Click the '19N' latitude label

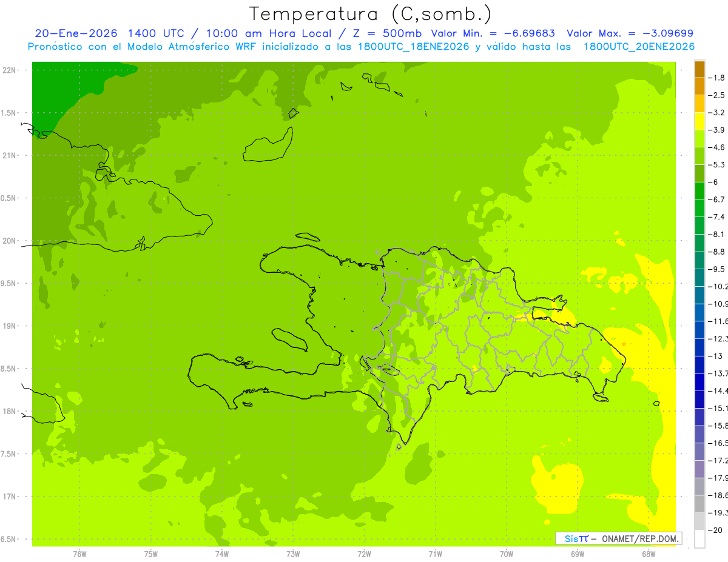pos(10,326)
